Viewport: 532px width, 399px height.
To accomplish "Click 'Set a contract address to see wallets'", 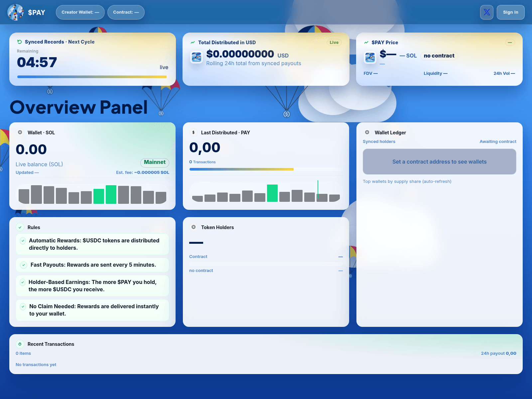I will tap(440, 162).
